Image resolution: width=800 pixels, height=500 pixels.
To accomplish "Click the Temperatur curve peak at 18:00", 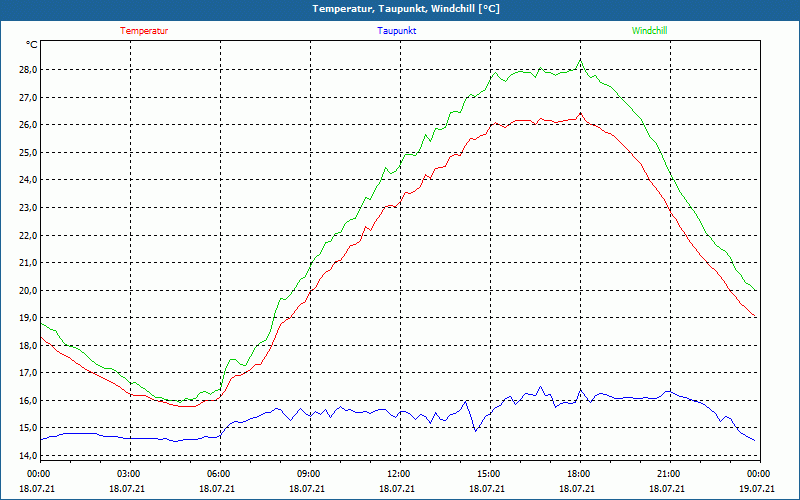I will 580,113.
